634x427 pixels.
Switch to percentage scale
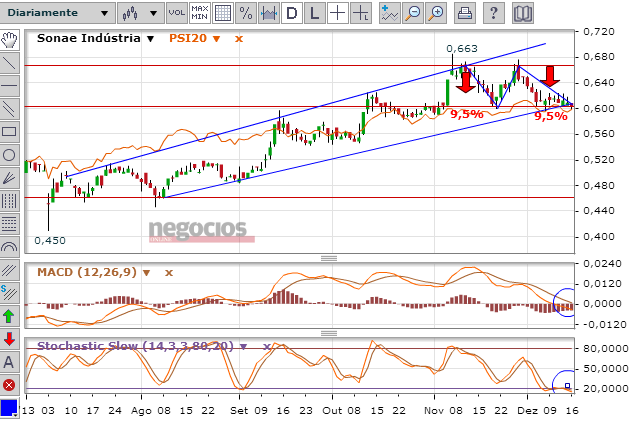(246, 13)
